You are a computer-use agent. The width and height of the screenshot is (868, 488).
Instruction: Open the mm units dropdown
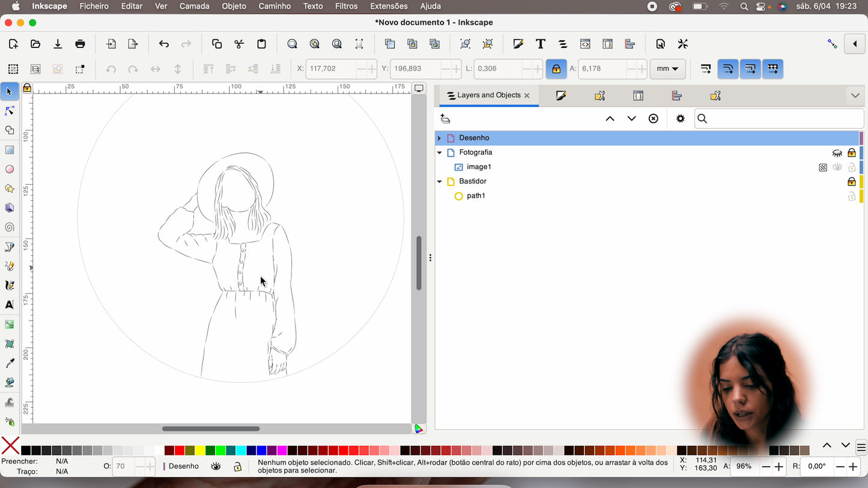[x=667, y=68]
